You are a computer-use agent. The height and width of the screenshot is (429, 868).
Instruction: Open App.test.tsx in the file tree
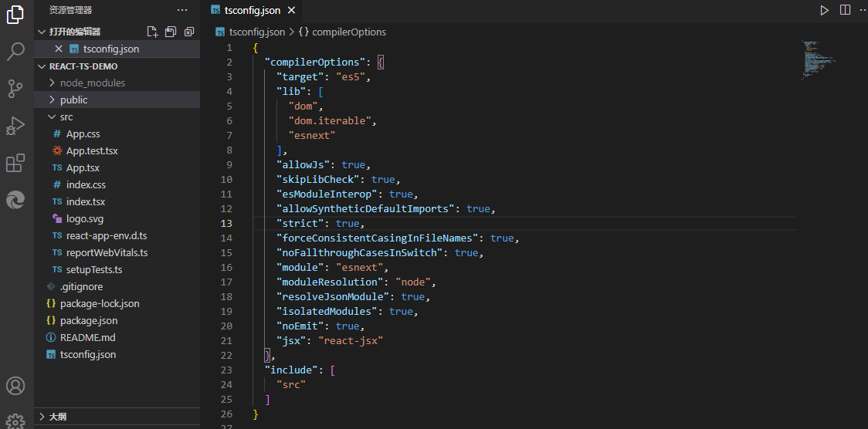click(92, 150)
